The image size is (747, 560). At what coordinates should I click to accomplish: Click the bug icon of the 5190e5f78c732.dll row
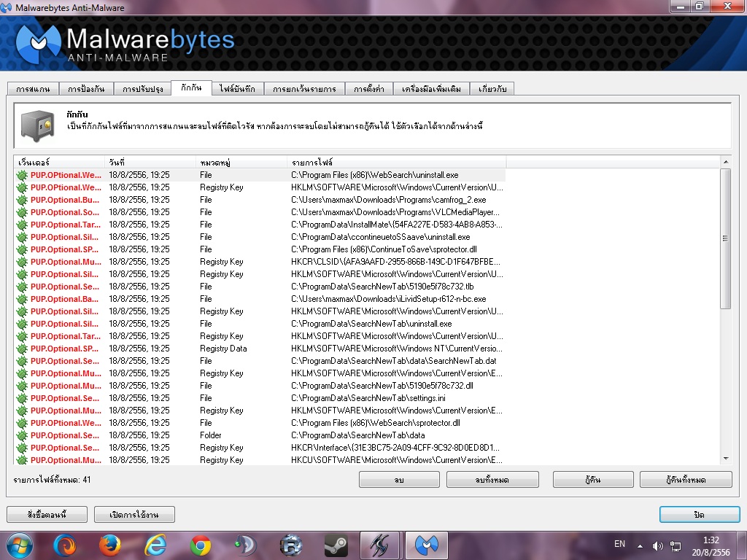(x=21, y=386)
